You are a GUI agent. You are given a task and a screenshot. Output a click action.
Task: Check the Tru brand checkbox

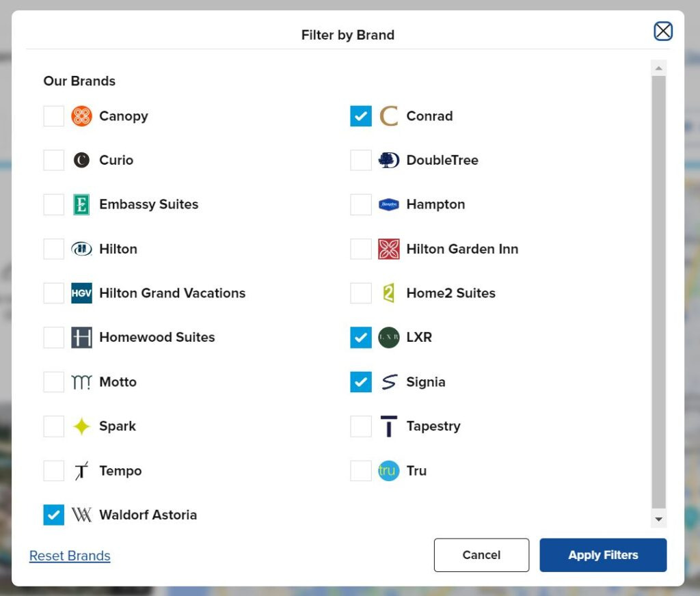tap(361, 470)
